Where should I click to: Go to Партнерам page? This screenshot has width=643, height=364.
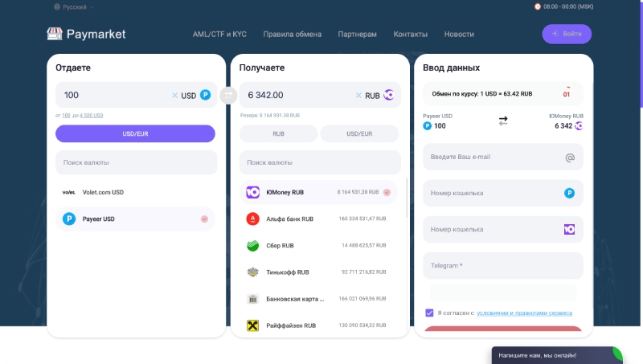(x=357, y=34)
